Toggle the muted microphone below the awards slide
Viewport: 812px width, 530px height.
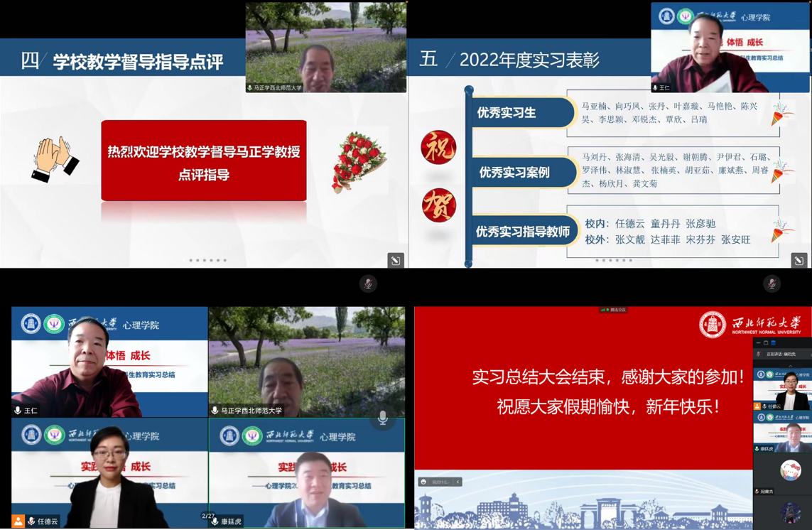click(772, 283)
